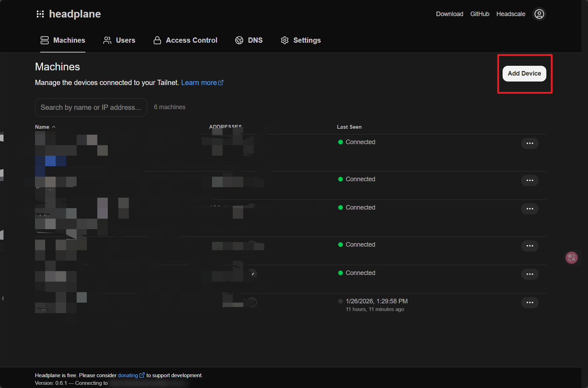Open the GitHub link in header
Screen dimensions: 588x388
[479, 14]
